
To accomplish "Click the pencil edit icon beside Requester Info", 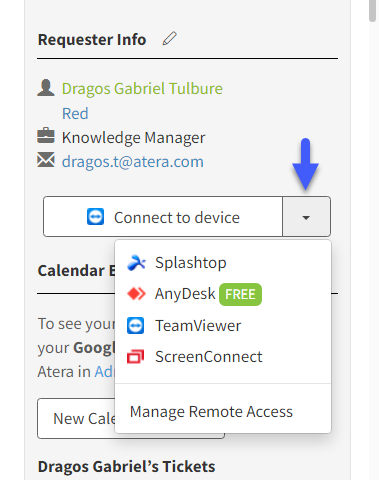I will 169,38.
